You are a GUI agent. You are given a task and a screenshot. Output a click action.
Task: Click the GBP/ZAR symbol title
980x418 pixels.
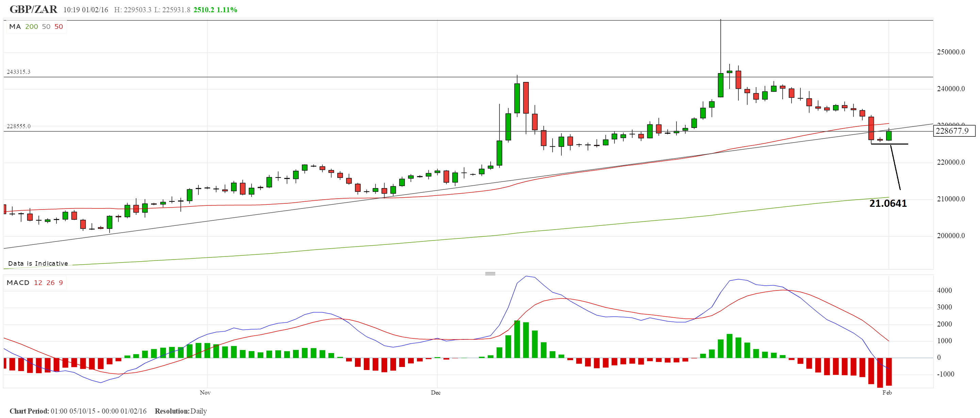(x=33, y=9)
